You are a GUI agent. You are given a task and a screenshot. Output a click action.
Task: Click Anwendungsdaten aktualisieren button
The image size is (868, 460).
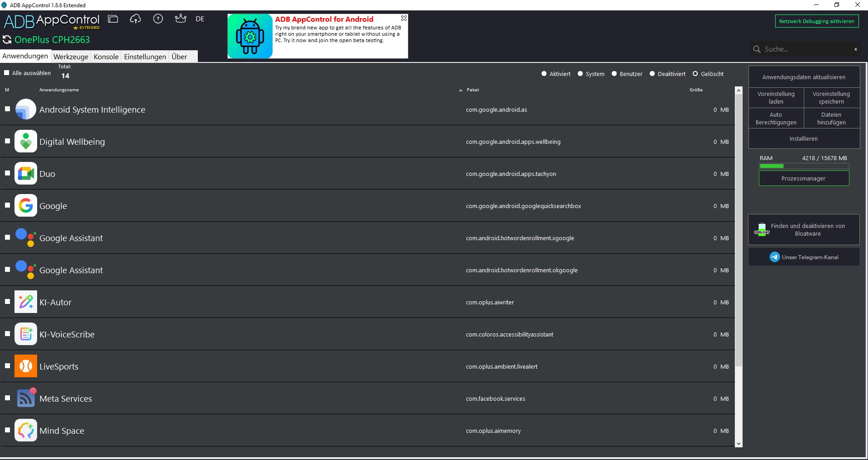click(804, 77)
